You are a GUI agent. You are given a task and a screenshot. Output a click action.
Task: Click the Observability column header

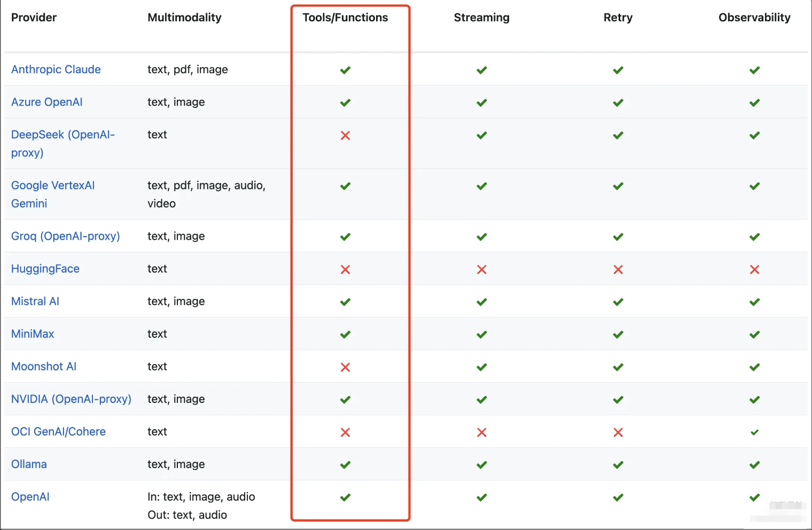(754, 18)
